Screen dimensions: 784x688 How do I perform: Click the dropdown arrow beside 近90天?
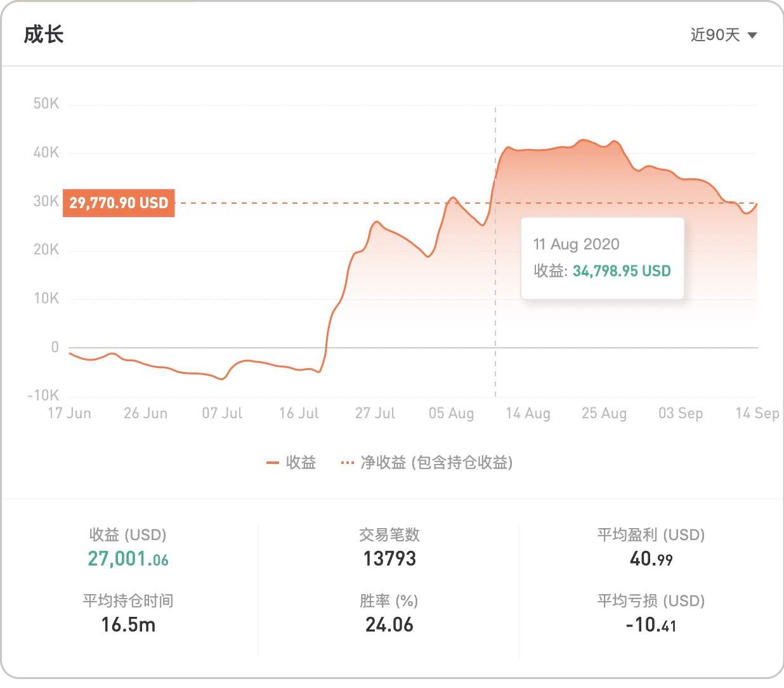pos(752,36)
